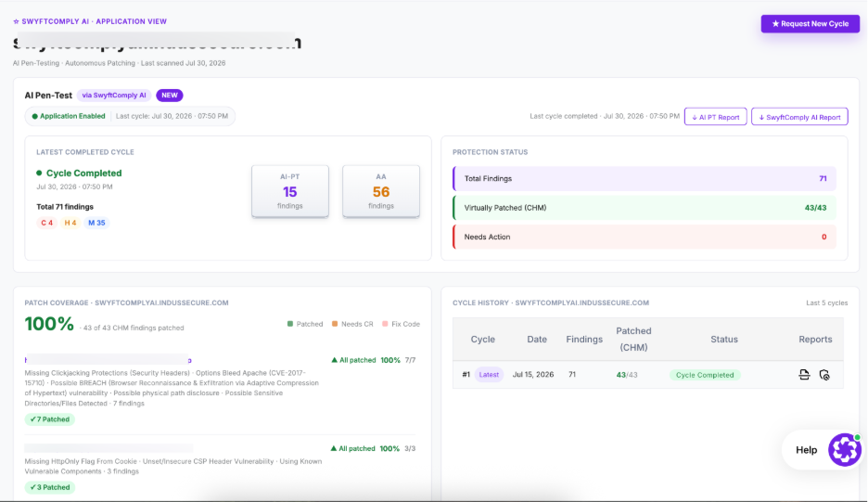Open the Virtually Patched (CHM) row
The height and width of the screenshot is (502, 868).
point(645,208)
